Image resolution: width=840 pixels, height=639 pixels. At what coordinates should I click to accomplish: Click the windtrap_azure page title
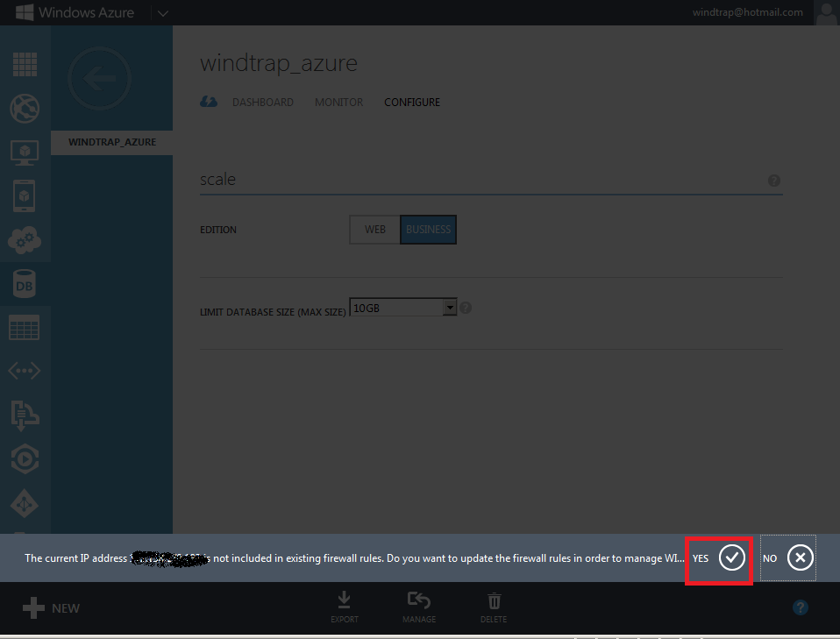point(279,63)
